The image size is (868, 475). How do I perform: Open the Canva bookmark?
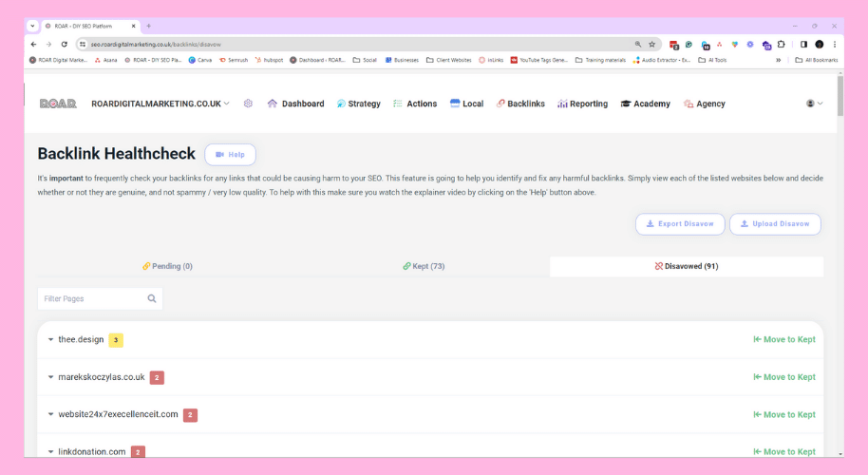[x=200, y=60]
